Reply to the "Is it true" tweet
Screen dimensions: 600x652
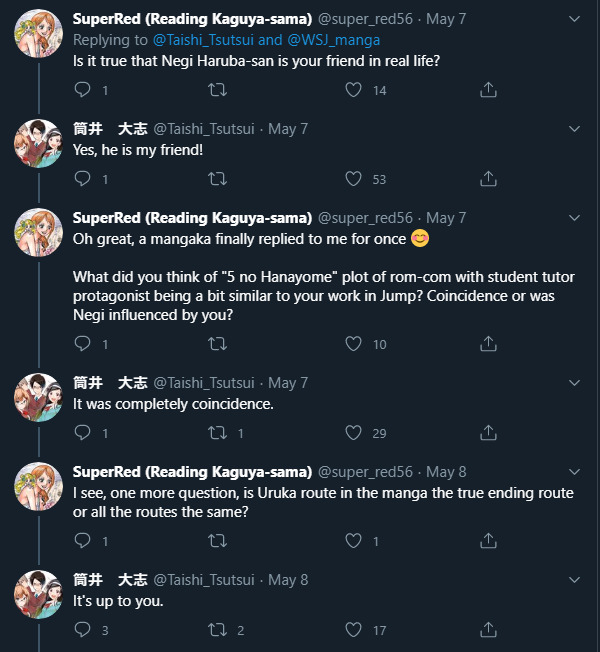[83, 90]
